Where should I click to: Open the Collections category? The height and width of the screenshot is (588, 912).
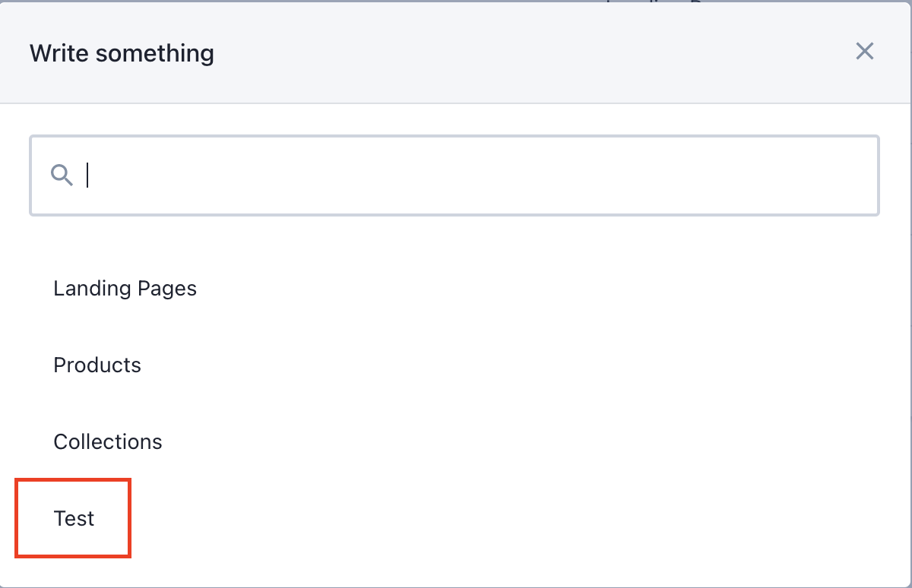(108, 442)
